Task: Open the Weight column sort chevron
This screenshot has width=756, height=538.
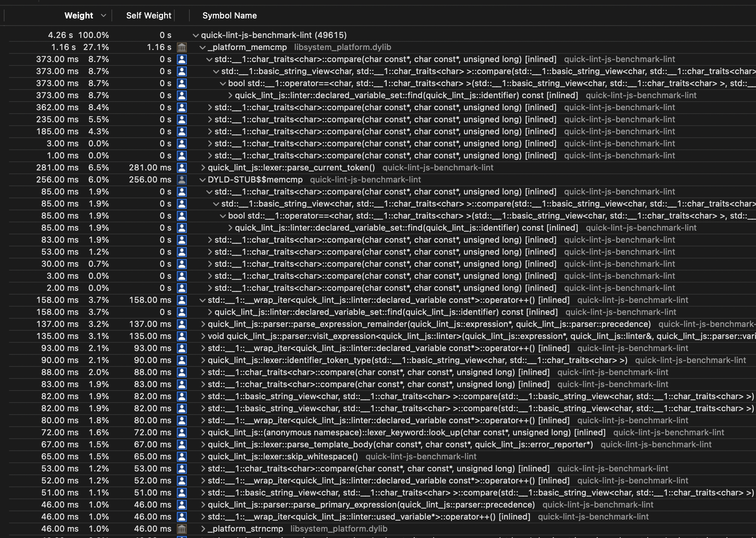Action: pos(104,15)
